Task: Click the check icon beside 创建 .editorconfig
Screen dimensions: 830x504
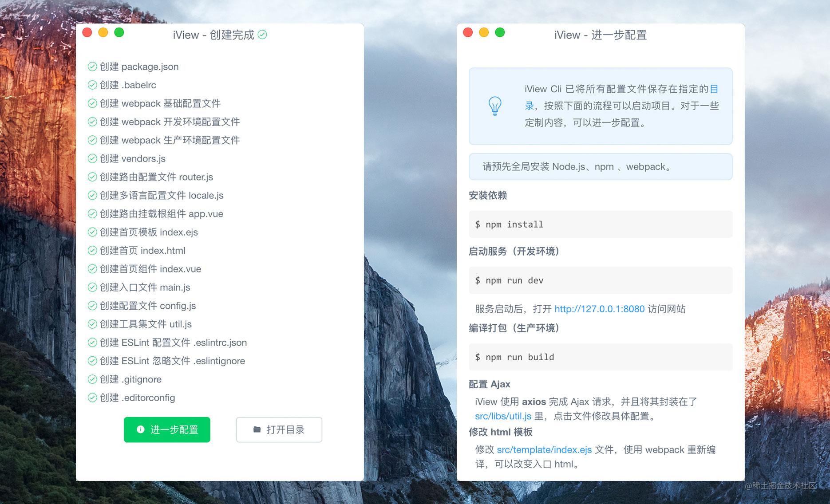Action: point(92,398)
